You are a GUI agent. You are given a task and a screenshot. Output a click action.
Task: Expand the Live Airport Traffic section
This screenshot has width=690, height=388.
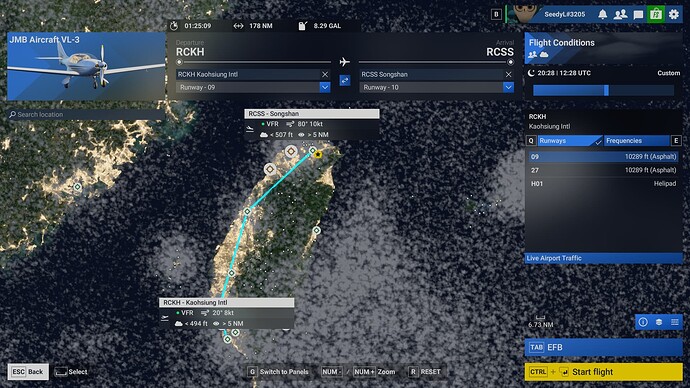(x=603, y=258)
